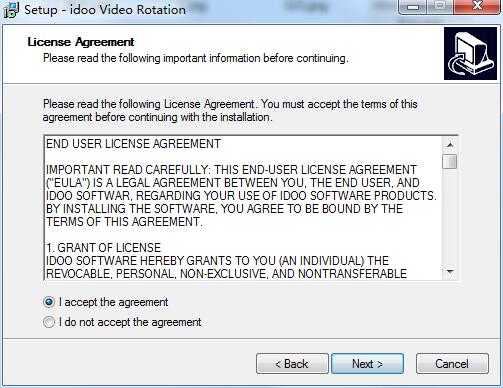The height and width of the screenshot is (388, 503).
Task: Click the "1. GRANT OF LICENSE" line
Action: pos(103,248)
